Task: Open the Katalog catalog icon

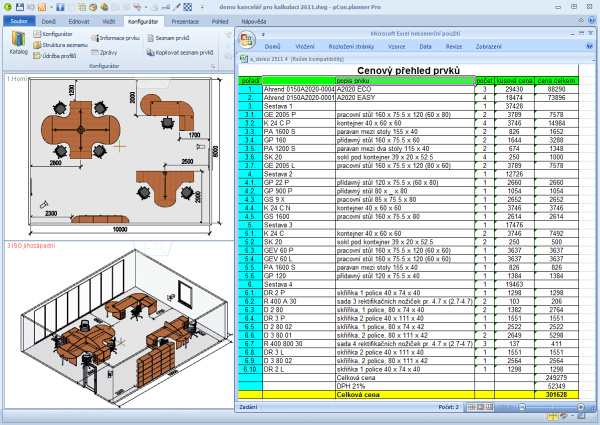Action: (18, 42)
